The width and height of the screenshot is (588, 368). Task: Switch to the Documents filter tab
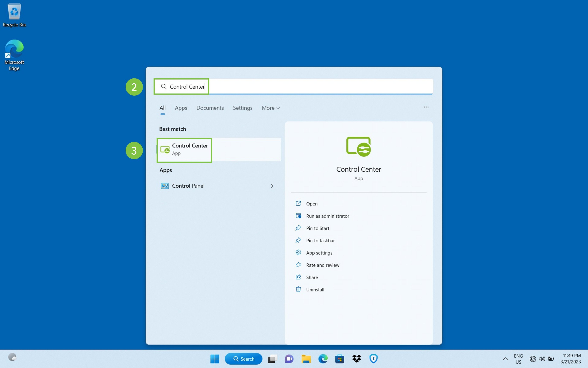210,108
